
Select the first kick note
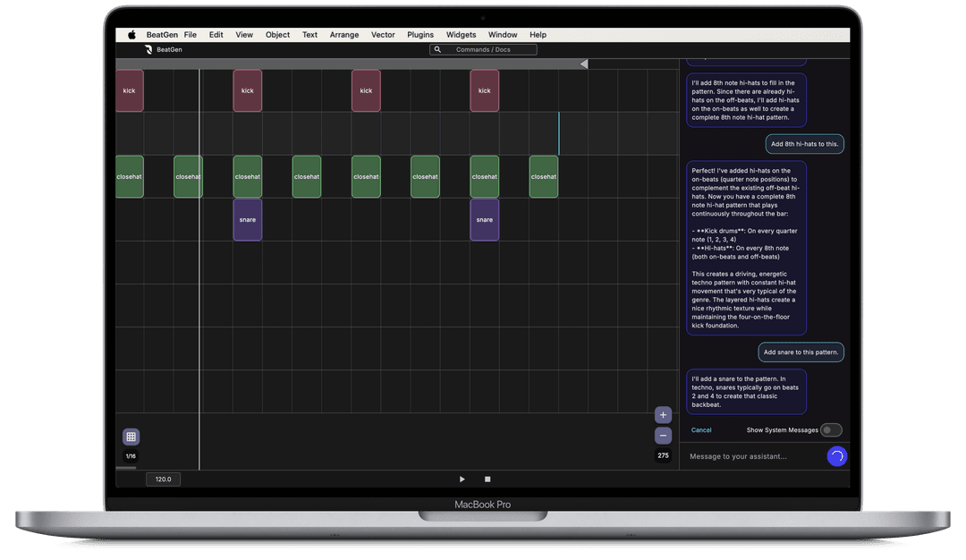130,90
